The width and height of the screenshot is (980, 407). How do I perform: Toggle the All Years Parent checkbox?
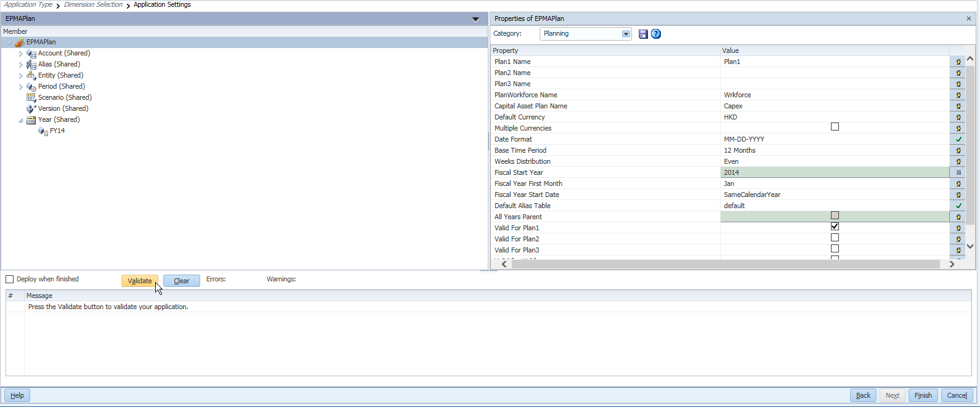[x=835, y=216]
